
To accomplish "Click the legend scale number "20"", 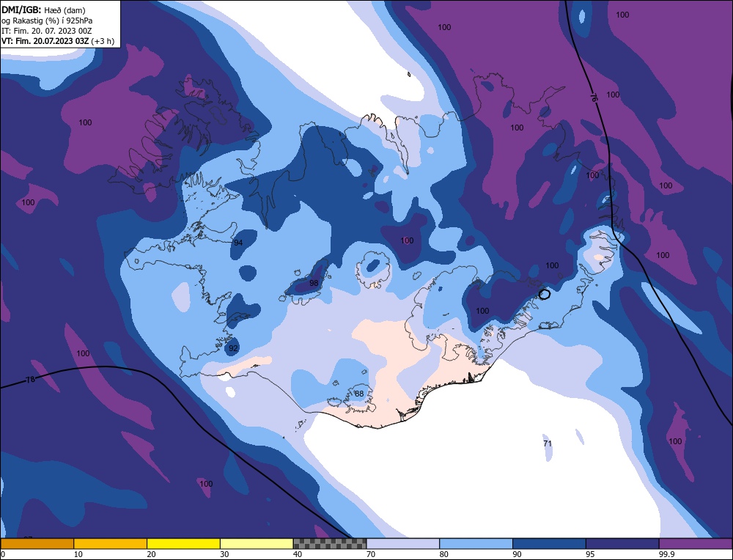I will click(x=151, y=554).
